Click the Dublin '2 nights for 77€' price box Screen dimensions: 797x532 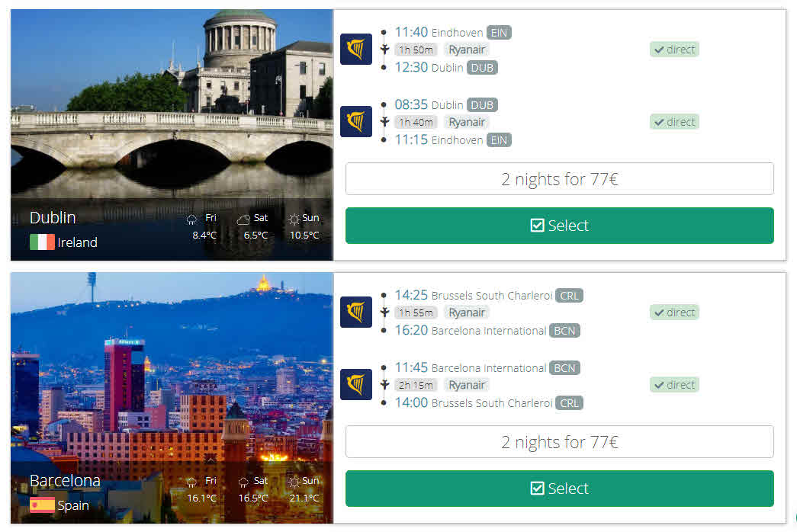560,179
